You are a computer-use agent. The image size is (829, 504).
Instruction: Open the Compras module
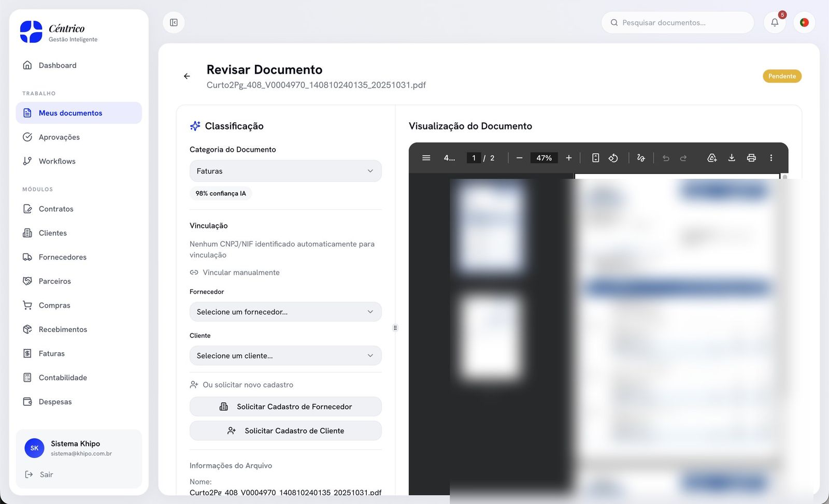(x=79, y=305)
